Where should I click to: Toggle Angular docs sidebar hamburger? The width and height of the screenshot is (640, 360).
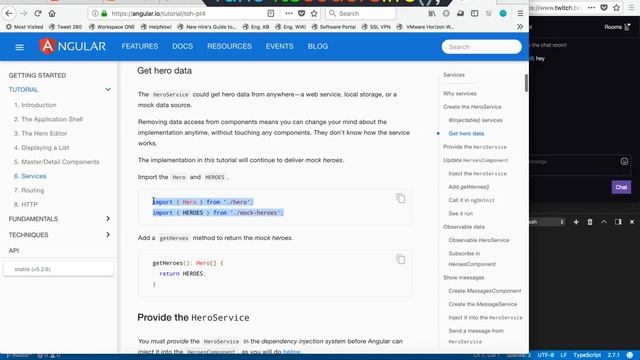pos(19,47)
